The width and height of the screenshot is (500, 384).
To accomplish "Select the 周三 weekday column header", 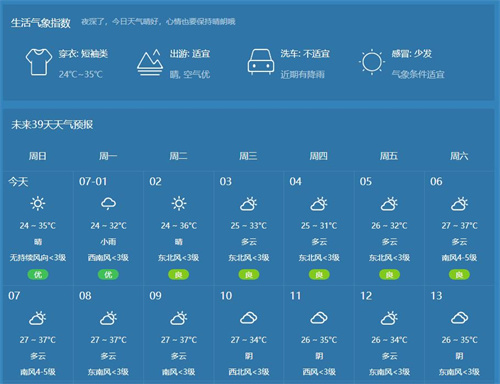I will click(x=248, y=156).
